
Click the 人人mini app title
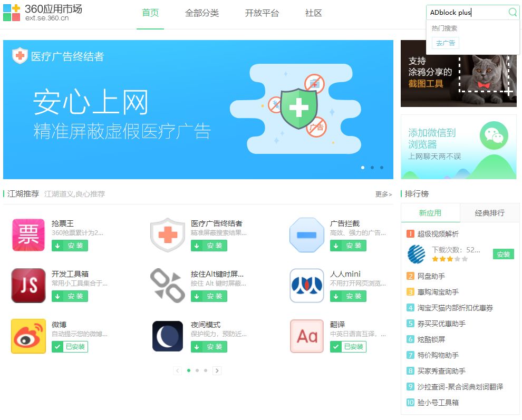click(x=345, y=274)
